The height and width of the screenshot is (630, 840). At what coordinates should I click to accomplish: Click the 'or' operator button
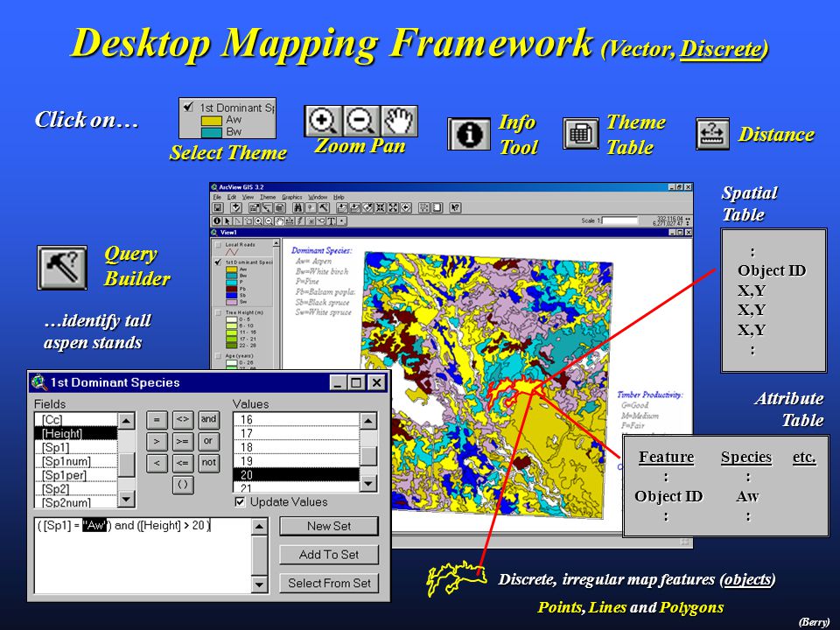(208, 441)
